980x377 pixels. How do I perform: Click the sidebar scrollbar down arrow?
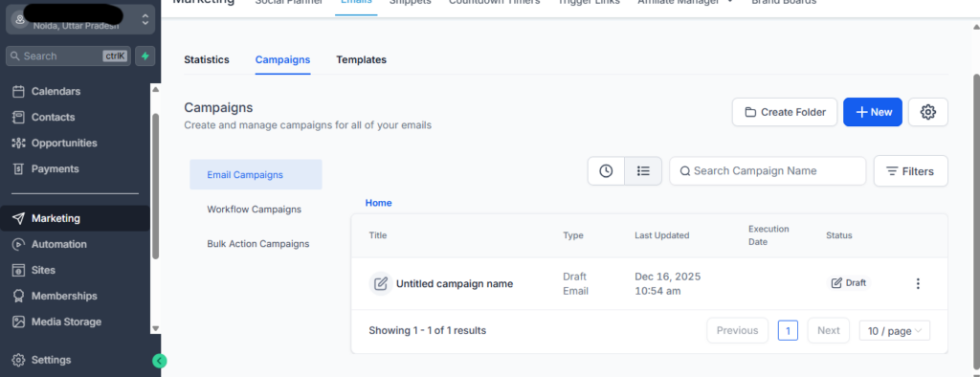tap(156, 329)
